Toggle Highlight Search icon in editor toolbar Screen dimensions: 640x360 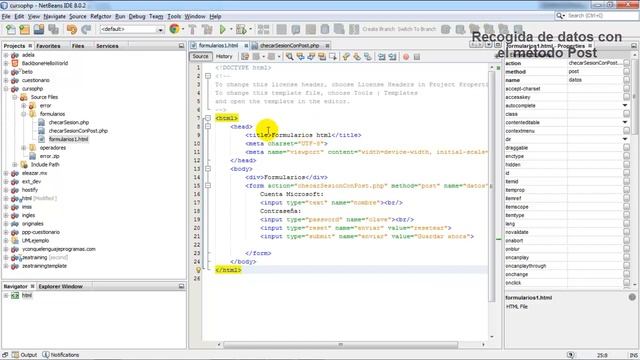[x=322, y=57]
